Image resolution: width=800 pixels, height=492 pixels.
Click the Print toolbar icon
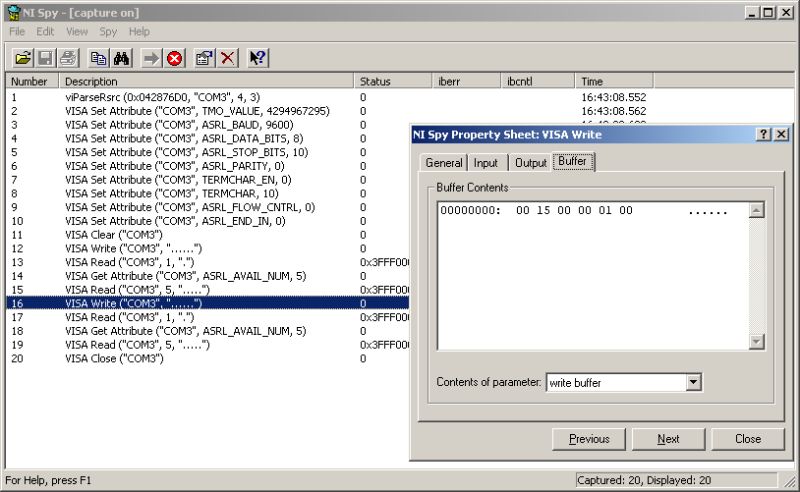click(x=68, y=58)
